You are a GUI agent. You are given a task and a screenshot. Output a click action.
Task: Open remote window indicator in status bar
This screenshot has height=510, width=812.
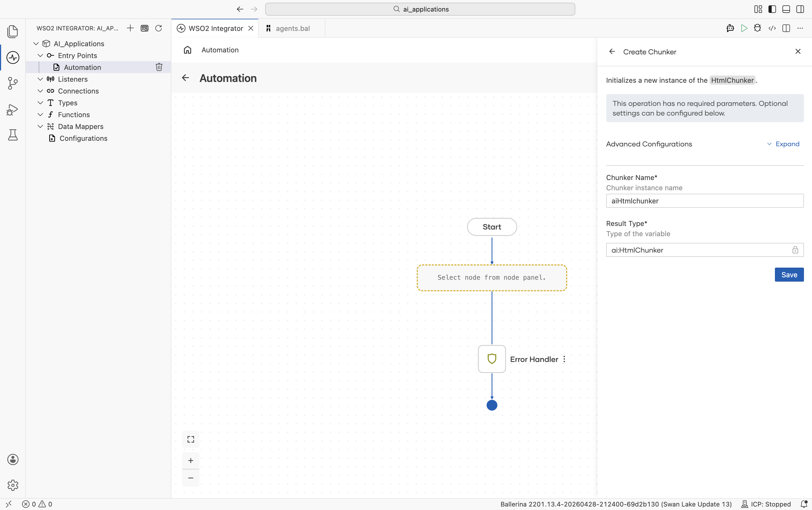(9, 504)
